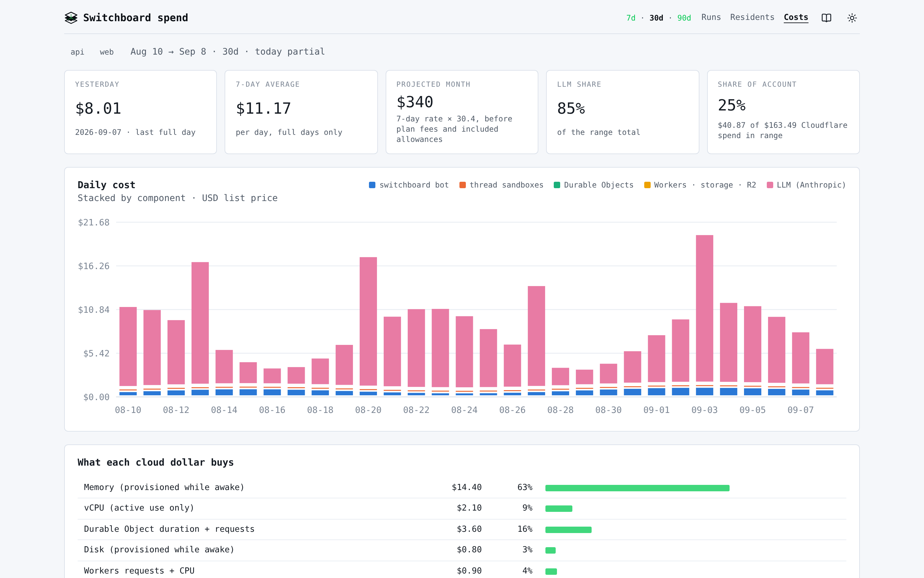The width and height of the screenshot is (924, 578).
Task: Click the vCPU (active use only) row
Action: (462, 508)
